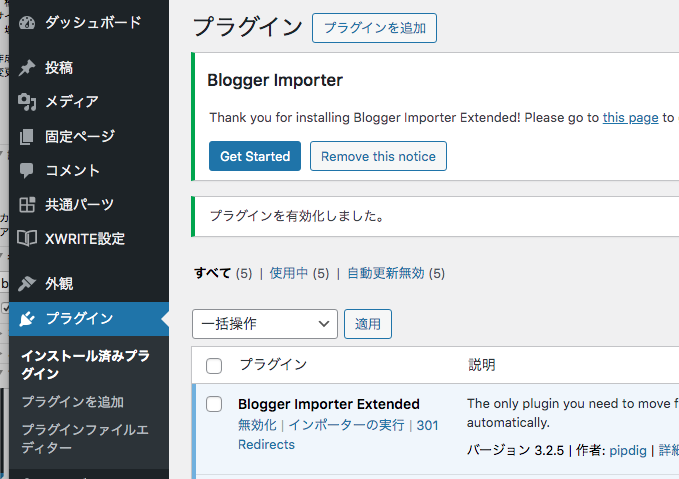Open インストール済みプラグイン submenu item

(86, 365)
